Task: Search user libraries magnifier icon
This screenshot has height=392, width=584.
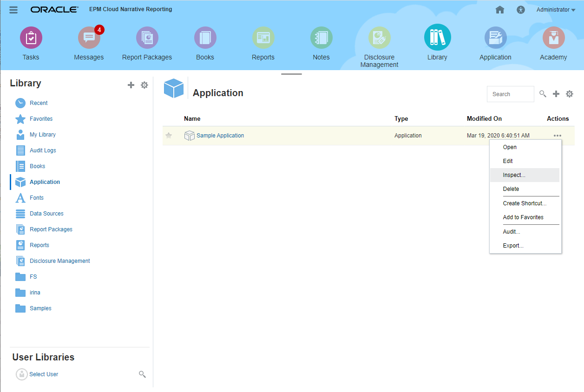Action: [x=143, y=374]
